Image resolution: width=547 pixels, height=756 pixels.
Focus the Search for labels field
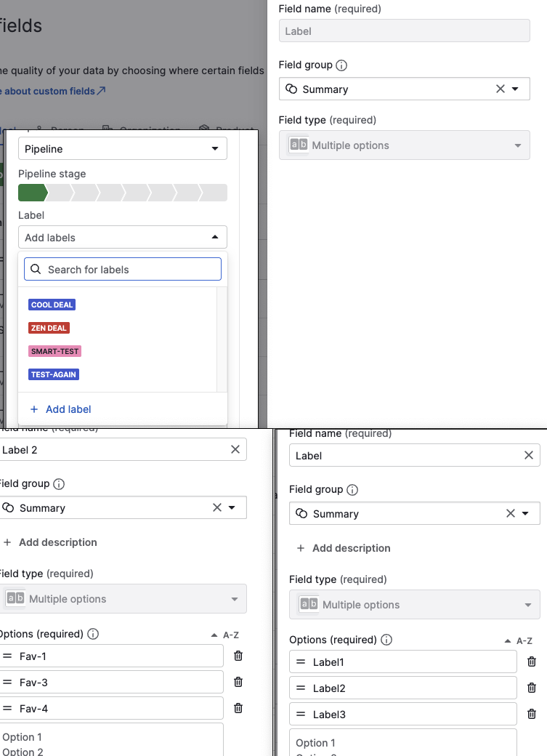[x=123, y=269]
